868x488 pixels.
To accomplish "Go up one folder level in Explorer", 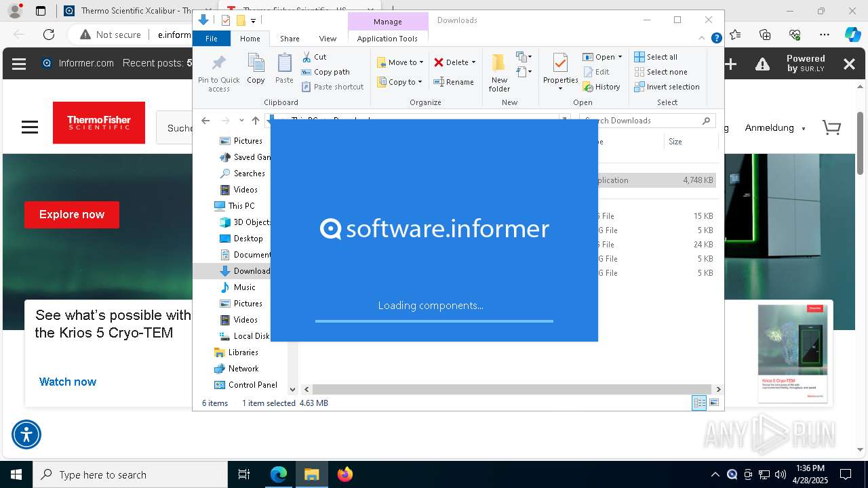I will point(256,121).
